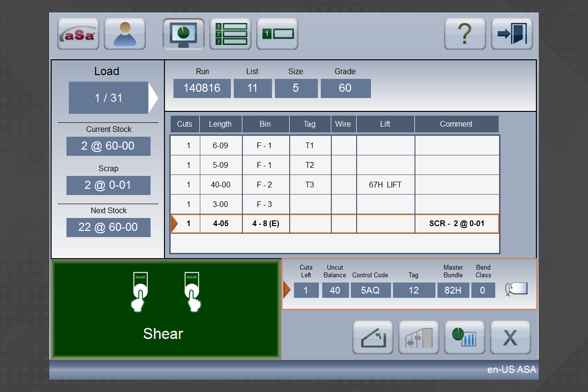Switch to numbered list view
Image resolution: width=588 pixels, height=392 pixels.
(230, 34)
